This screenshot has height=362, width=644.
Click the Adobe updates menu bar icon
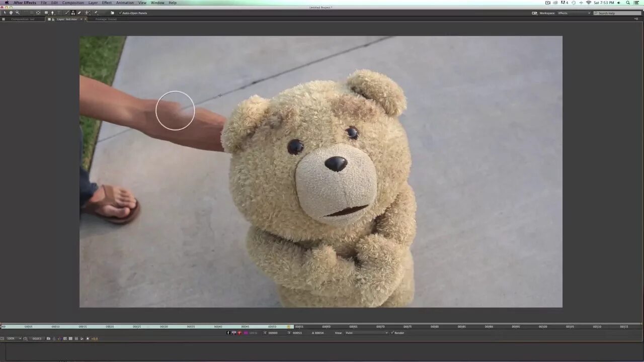[x=565, y=3]
